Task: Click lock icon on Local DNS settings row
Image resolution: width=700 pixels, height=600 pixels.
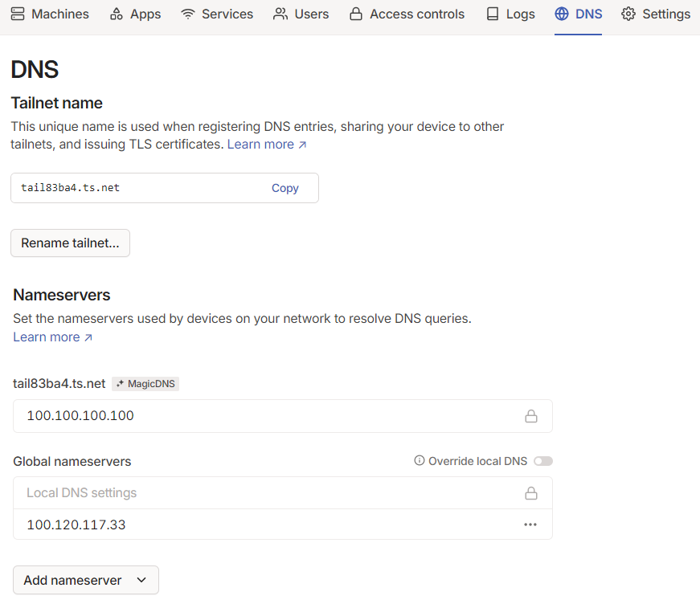Action: point(530,493)
